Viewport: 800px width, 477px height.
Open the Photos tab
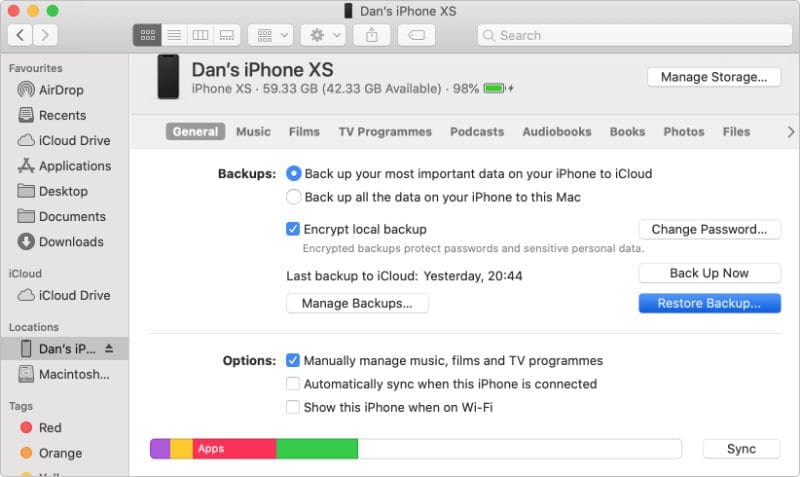683,132
